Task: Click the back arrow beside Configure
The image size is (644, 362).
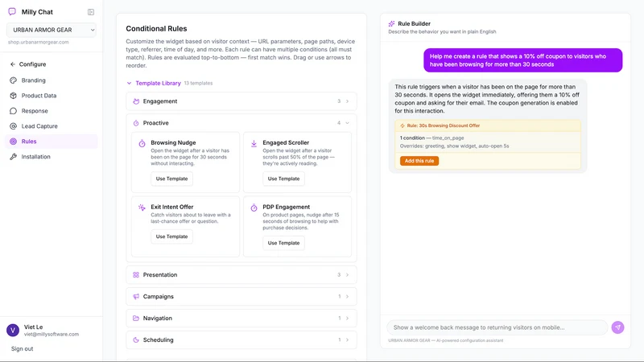Action: tap(13, 64)
